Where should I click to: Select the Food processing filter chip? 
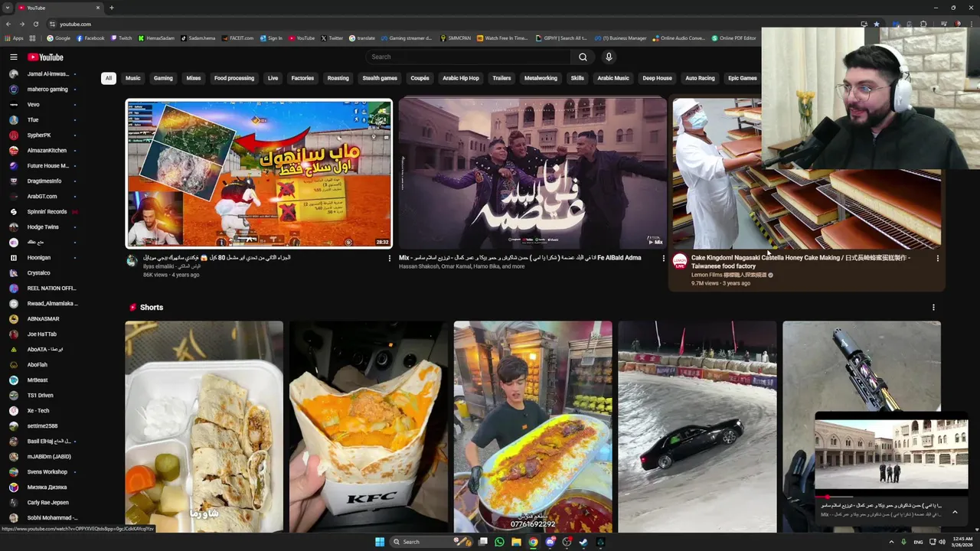[x=234, y=78]
